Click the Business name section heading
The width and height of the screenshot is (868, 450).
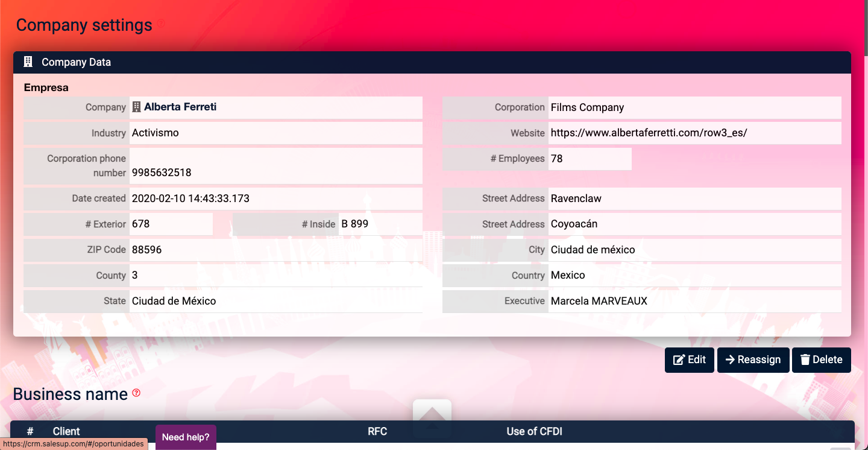pos(71,394)
